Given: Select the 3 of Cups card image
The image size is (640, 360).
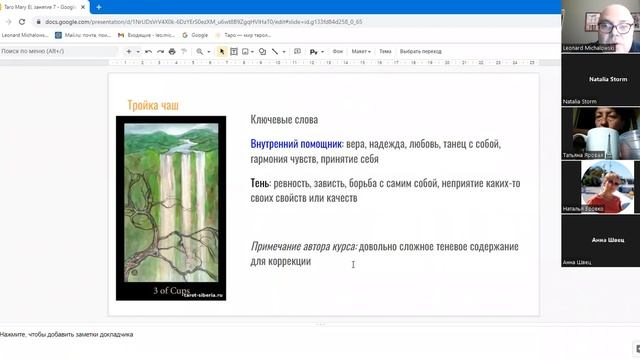Looking at the screenshot, I should click(171, 208).
